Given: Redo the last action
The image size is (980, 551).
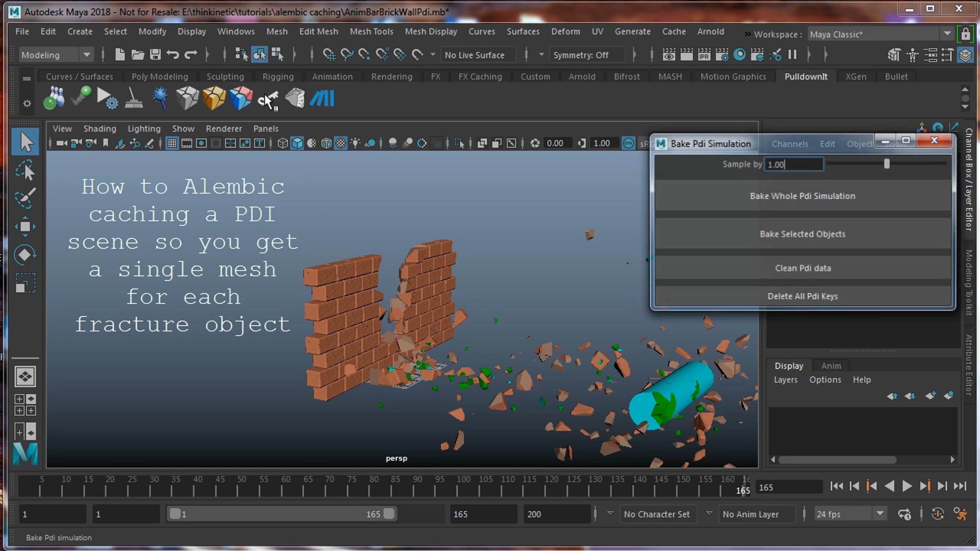Looking at the screenshot, I should 191,55.
